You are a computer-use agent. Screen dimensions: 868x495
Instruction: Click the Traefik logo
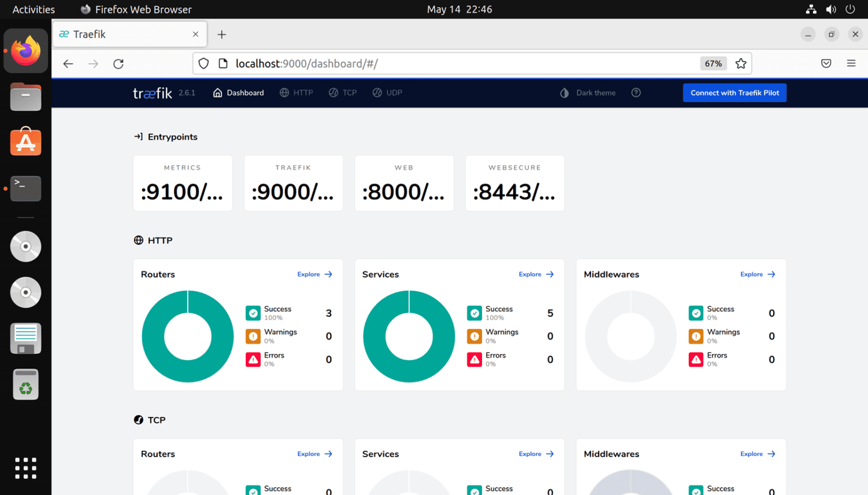tap(151, 92)
